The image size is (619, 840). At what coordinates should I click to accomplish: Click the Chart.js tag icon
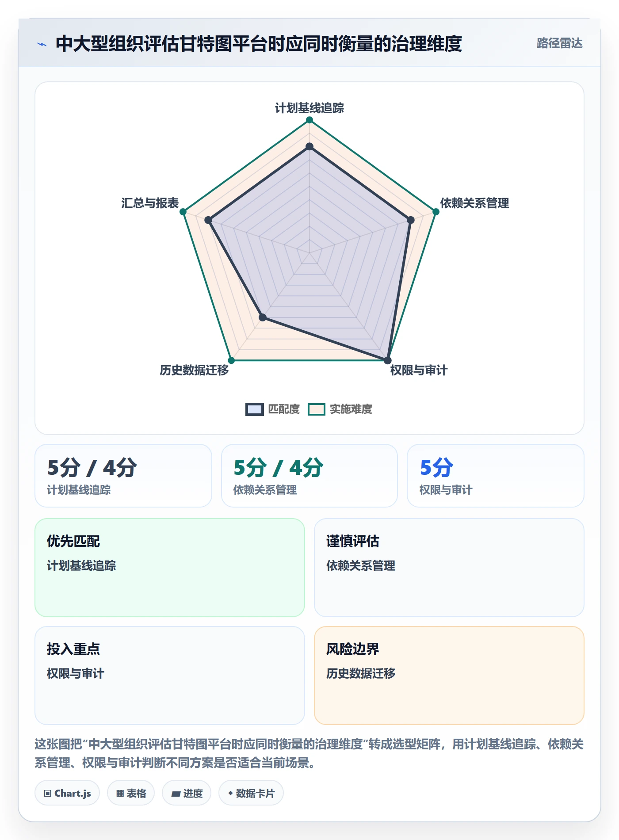click(x=48, y=793)
